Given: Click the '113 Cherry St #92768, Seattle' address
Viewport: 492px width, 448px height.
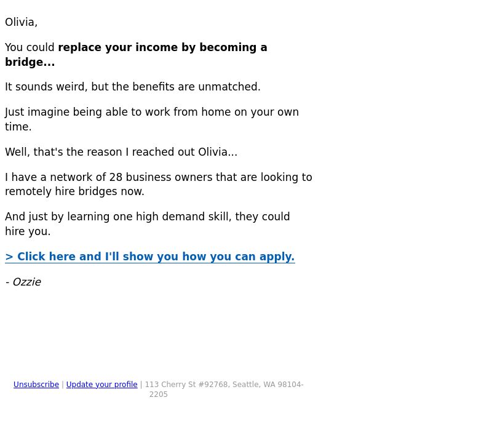Looking at the screenshot, I should pyautogui.click(x=224, y=384).
